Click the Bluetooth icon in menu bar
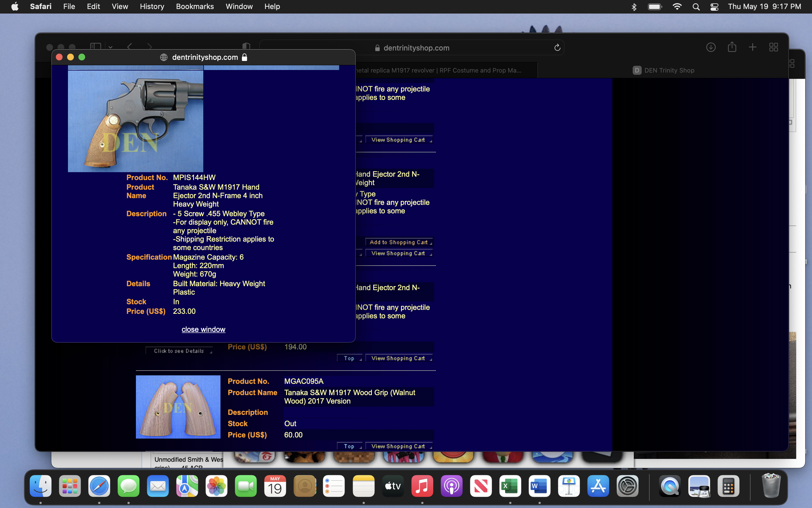This screenshot has width=812, height=508. pos(634,7)
